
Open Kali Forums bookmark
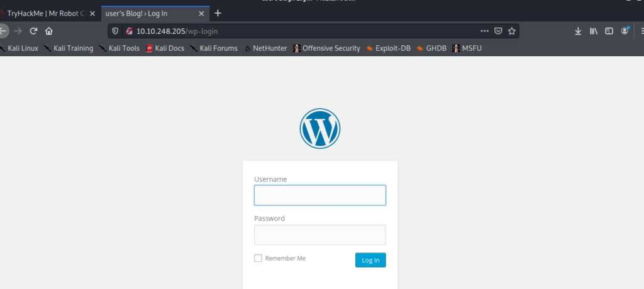[x=214, y=48]
